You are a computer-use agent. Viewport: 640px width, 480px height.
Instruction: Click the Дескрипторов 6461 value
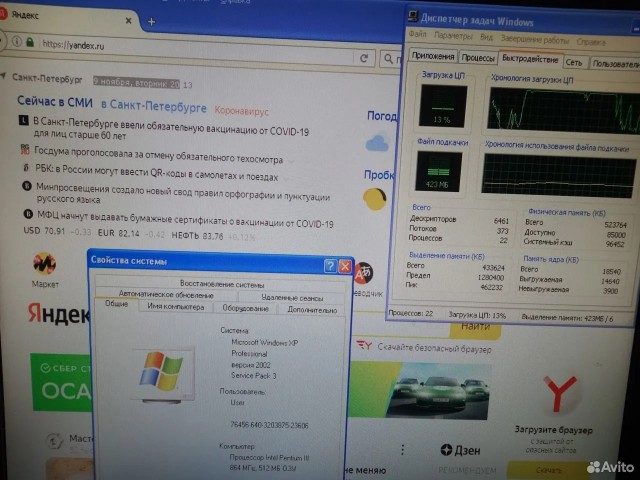click(x=501, y=221)
